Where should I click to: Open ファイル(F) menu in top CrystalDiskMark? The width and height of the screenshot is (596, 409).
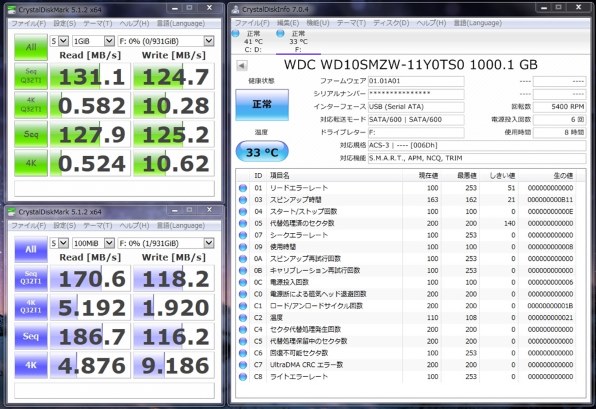29,24
